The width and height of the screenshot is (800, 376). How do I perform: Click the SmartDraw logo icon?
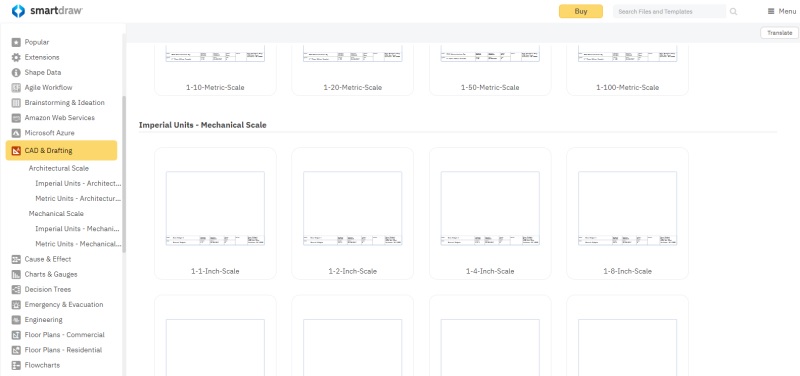[x=18, y=11]
